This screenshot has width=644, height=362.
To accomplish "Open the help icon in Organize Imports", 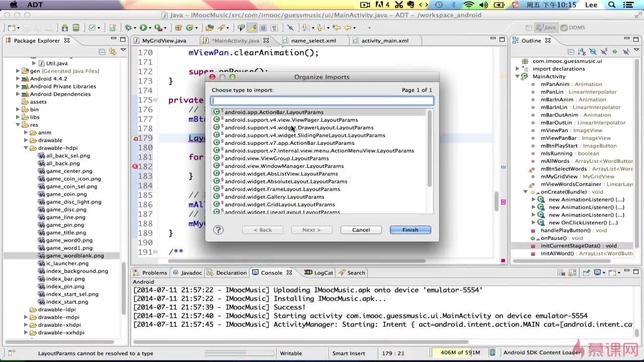I will tap(218, 230).
